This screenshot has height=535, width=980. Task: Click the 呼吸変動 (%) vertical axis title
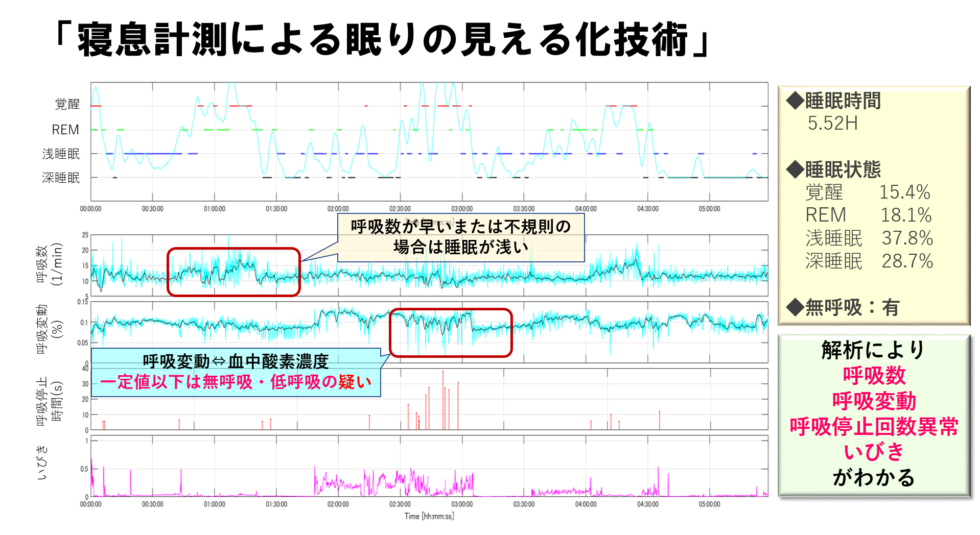tap(49, 329)
